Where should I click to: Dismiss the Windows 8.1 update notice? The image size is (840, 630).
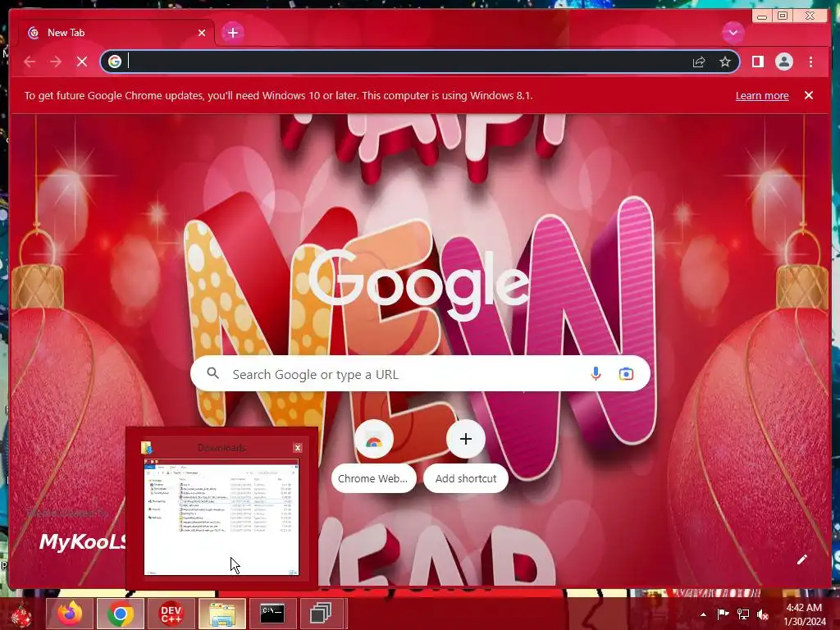(808, 95)
